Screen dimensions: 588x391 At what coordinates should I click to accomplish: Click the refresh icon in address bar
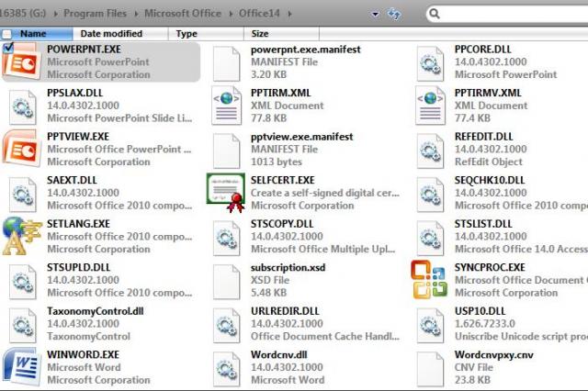pyautogui.click(x=394, y=15)
